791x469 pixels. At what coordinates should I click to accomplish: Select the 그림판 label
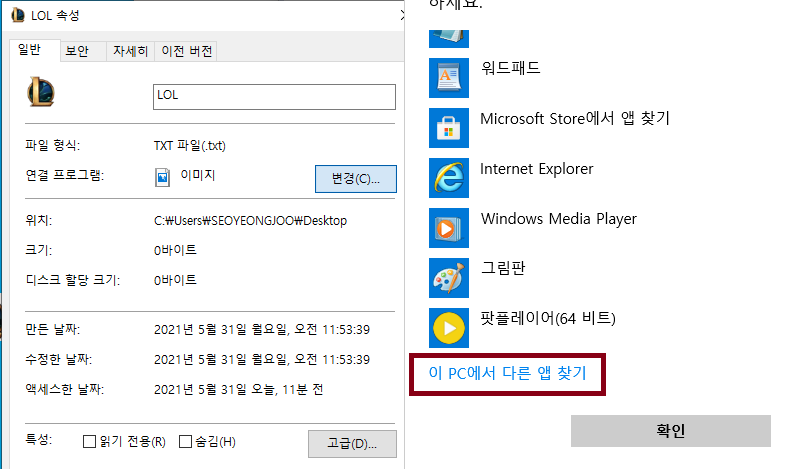503,268
